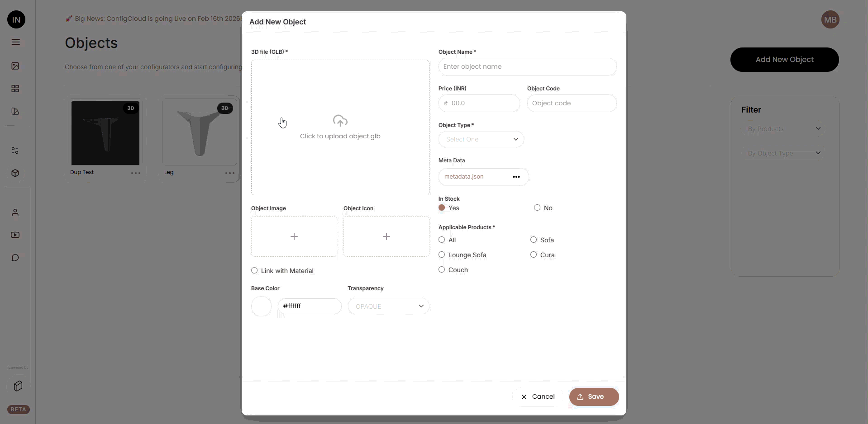Open the Dup Test card options menu
Screen dimensions: 868x424
pyautogui.click(x=135, y=173)
